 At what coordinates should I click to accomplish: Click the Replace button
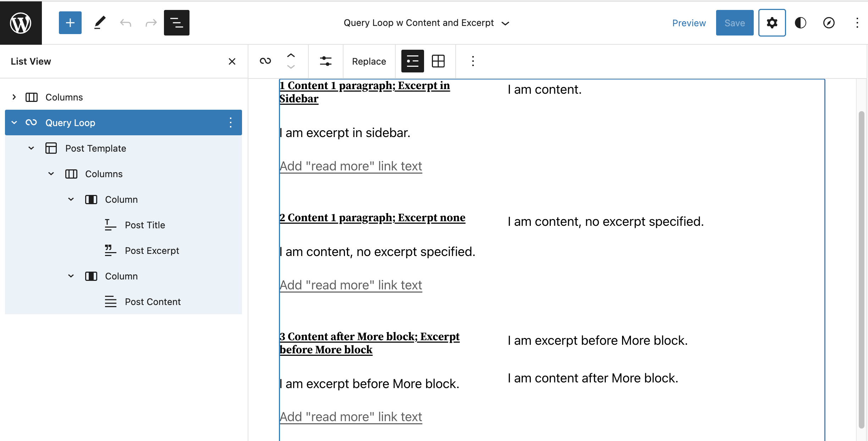[x=369, y=61]
